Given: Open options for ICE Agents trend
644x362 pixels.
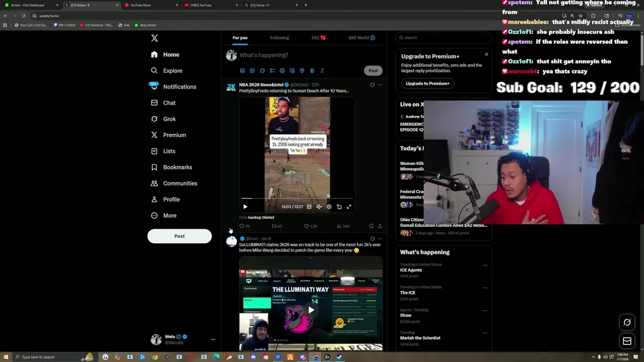Looking at the screenshot, I should (x=485, y=265).
